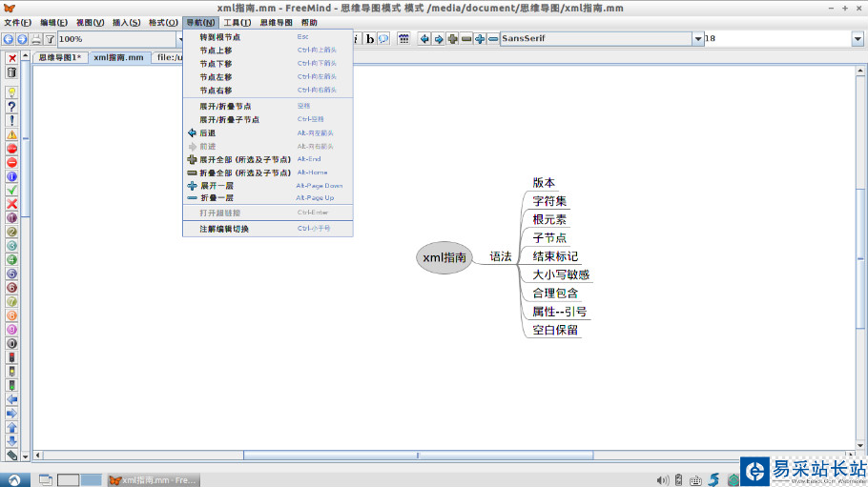Screen dimensions: 868x487
Task: Add the priority 7 number icon
Action: (x=11, y=301)
